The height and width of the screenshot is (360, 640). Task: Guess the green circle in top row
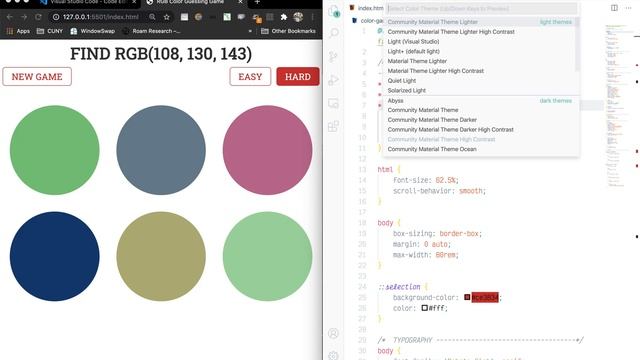(55, 150)
